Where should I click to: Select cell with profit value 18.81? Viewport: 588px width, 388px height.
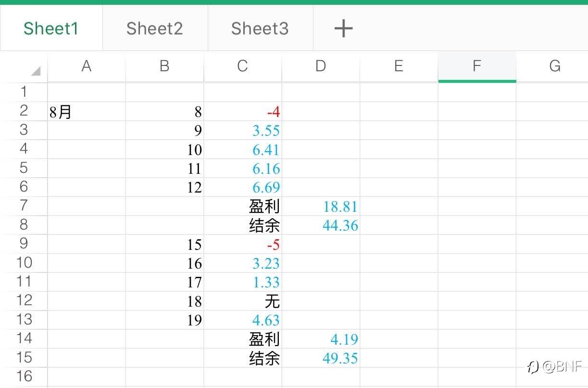click(321, 207)
